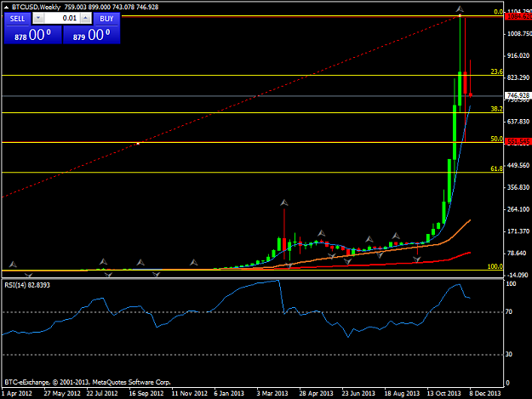Click the fractal arrow atop the 1084 peak
Viewport: 532px width, 399px height.
point(460,9)
